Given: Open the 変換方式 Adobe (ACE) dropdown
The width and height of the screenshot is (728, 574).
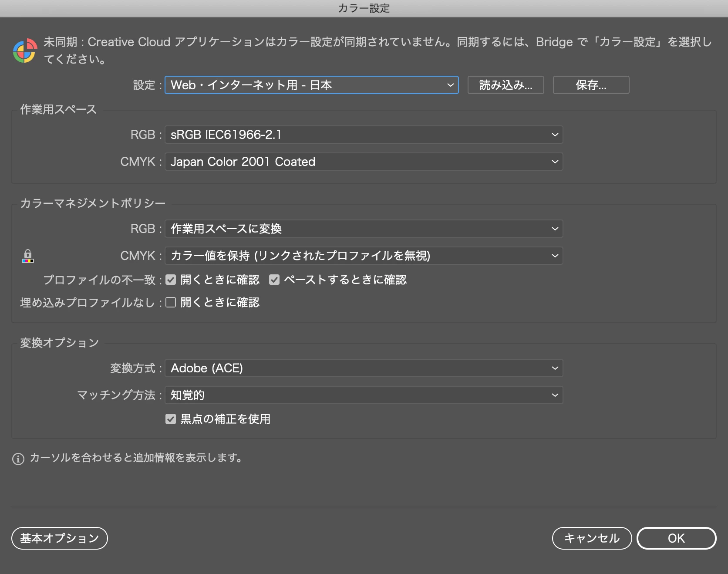Looking at the screenshot, I should tap(364, 368).
